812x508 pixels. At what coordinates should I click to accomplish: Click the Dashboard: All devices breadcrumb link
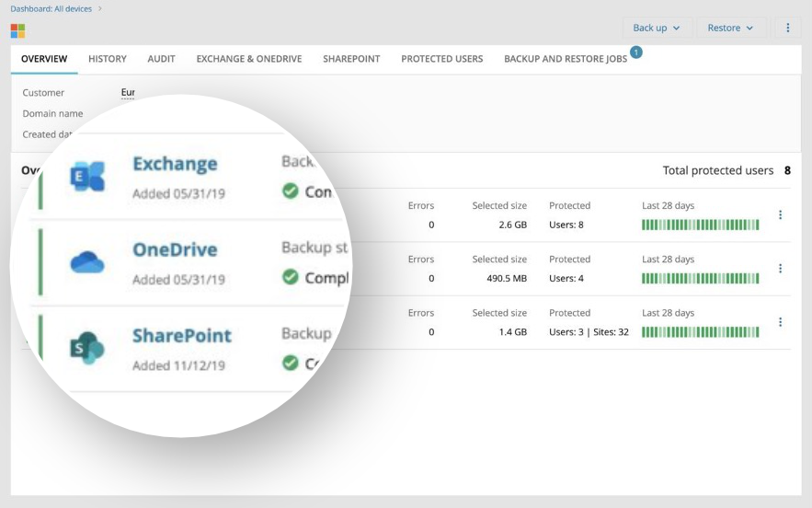[x=51, y=8]
